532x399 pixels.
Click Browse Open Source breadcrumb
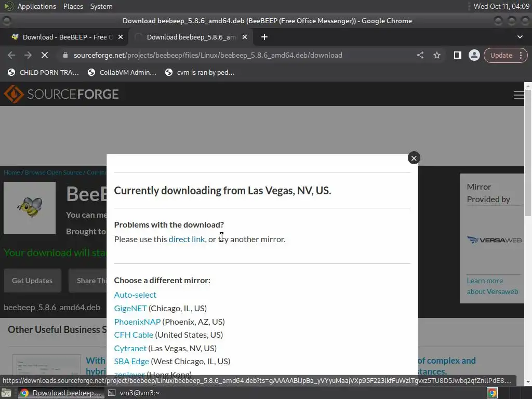click(x=54, y=172)
